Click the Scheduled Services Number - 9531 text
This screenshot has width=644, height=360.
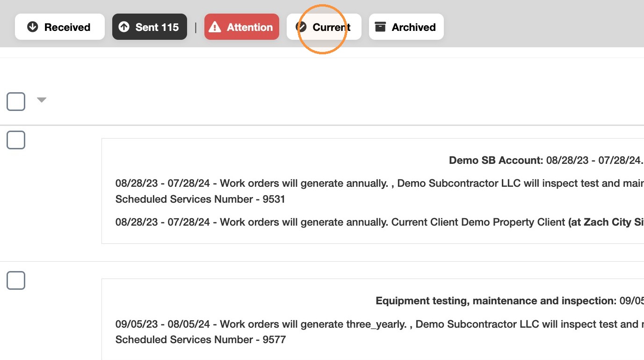pyautogui.click(x=200, y=199)
